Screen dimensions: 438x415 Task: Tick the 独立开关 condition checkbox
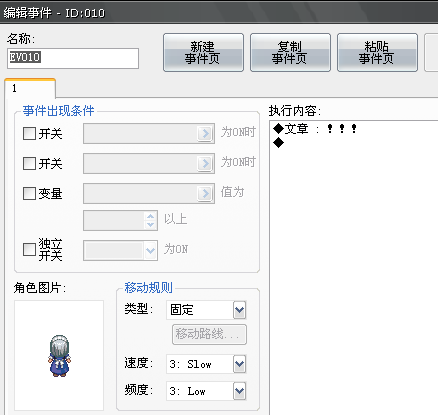[x=29, y=249]
